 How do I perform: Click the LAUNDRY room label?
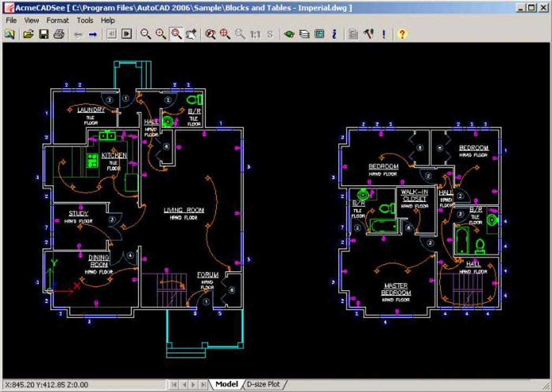pyautogui.click(x=91, y=109)
